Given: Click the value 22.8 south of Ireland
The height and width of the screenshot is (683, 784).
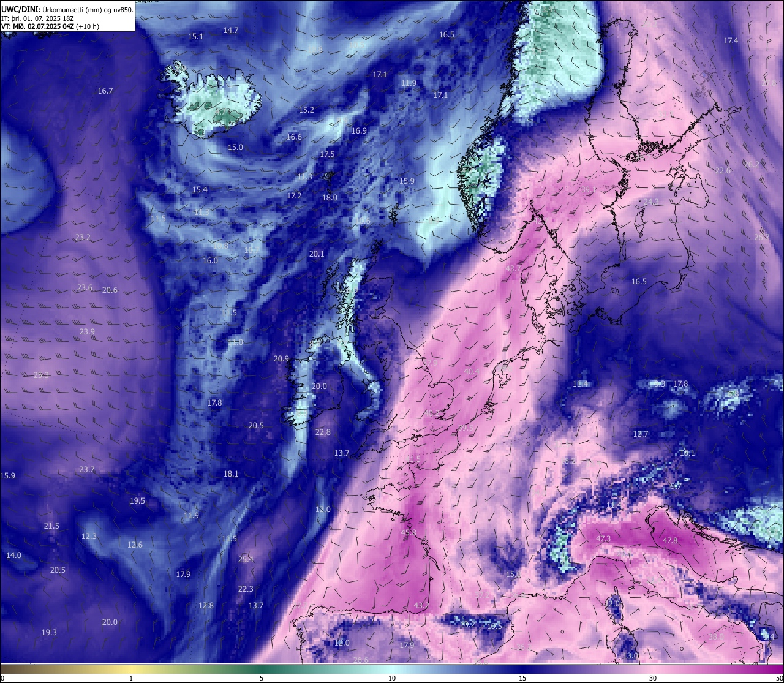Looking at the screenshot, I should [323, 432].
